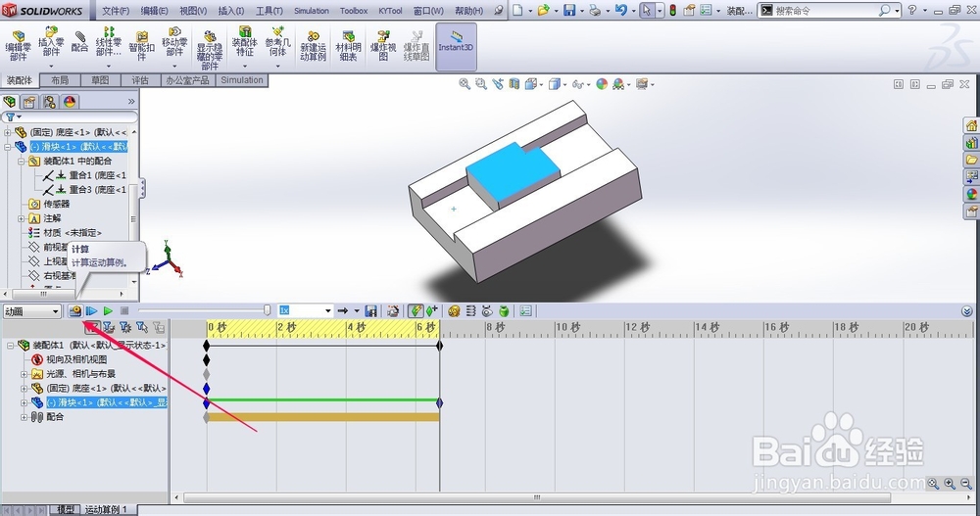Add Gravity from motion toolbar
980x516 pixels.
tap(504, 310)
